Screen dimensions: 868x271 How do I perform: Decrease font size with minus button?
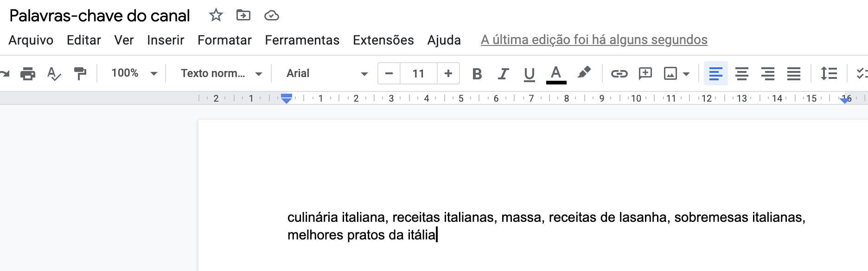[x=389, y=73]
